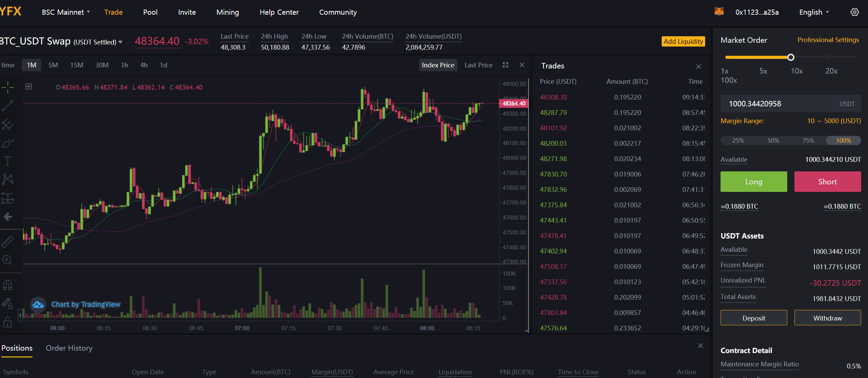Open settings gear in top bar
Screen dimensions: 868x378
[854, 12]
